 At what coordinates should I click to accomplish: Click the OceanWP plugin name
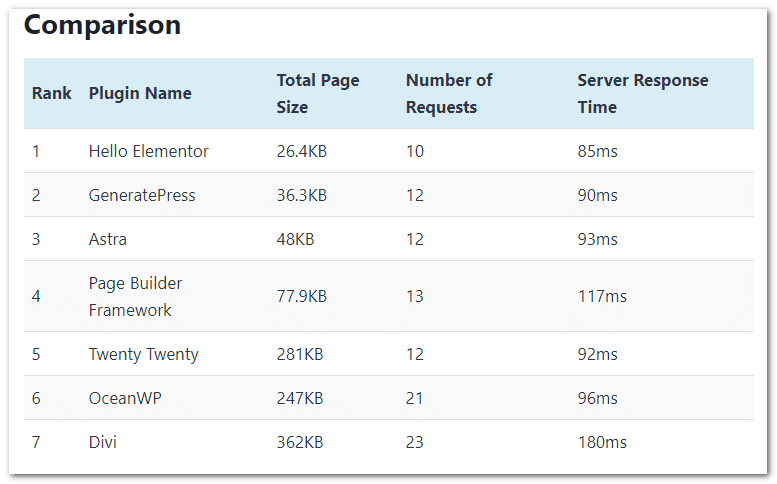click(x=125, y=398)
